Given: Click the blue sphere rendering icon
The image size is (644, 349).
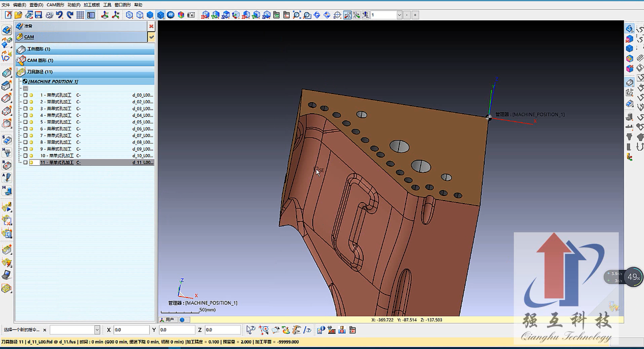Looking at the screenshot, I should 171,15.
